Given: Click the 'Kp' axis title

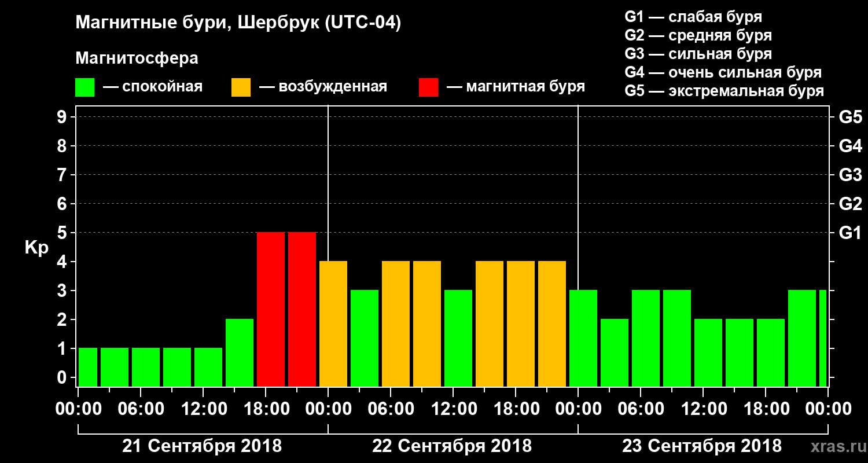Looking at the screenshot, I should click(x=36, y=248).
